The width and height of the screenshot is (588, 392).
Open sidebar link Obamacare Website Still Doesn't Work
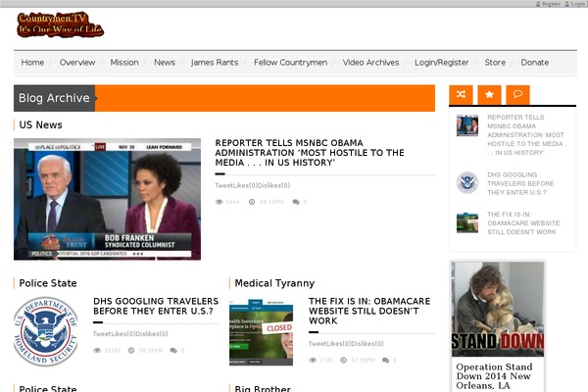click(523, 223)
